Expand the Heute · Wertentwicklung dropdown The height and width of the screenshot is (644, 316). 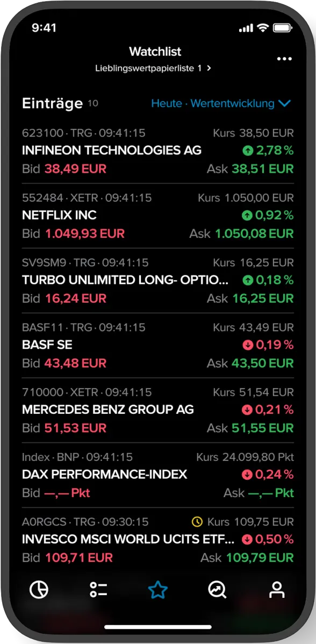click(221, 104)
